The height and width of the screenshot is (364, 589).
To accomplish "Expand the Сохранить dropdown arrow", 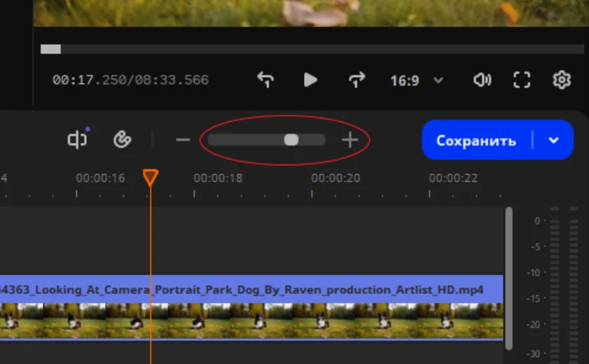I will (x=553, y=140).
